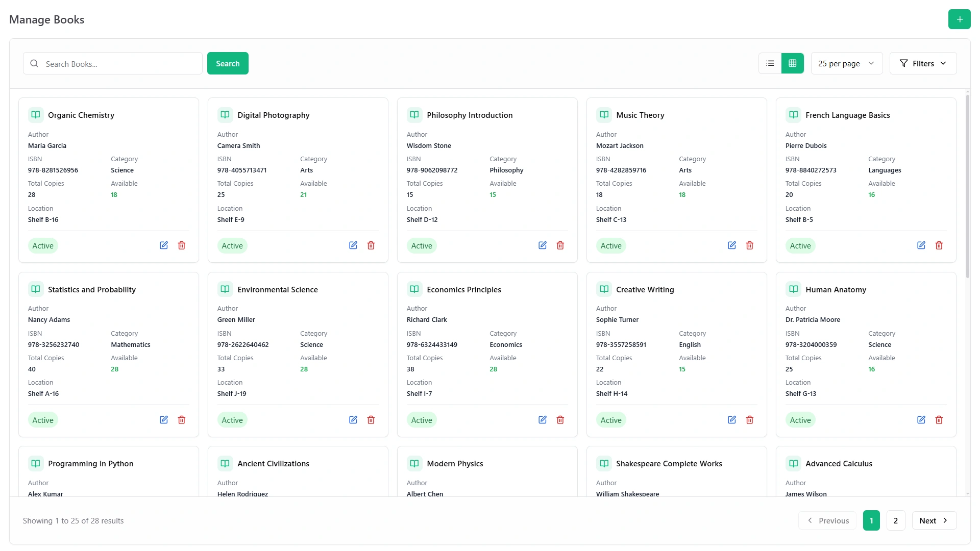Viewport: 980px width, 551px height.
Task: Delete the Creative Writing book
Action: [750, 420]
